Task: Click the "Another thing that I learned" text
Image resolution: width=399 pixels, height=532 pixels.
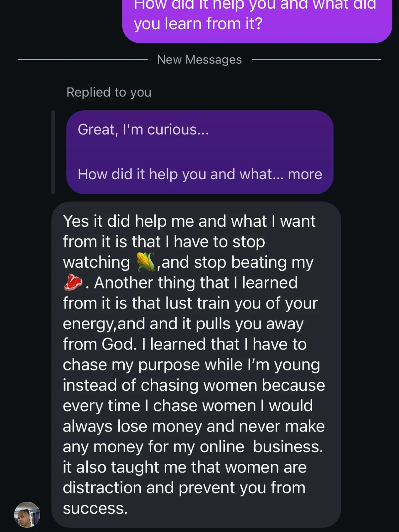Action: [x=196, y=283]
